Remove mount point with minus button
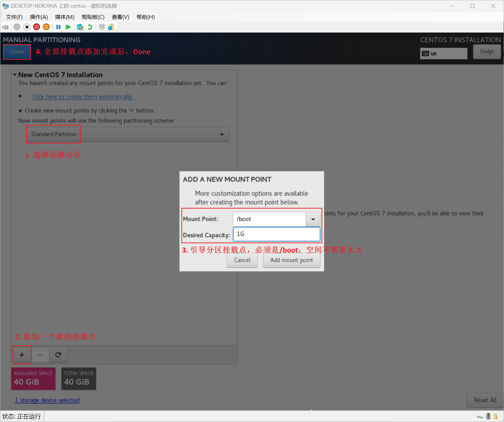The image size is (504, 422). [40, 355]
